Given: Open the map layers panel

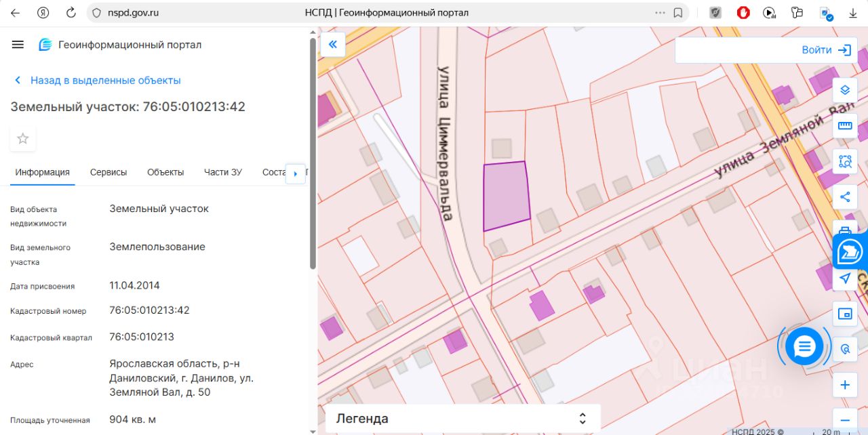Looking at the screenshot, I should [845, 90].
